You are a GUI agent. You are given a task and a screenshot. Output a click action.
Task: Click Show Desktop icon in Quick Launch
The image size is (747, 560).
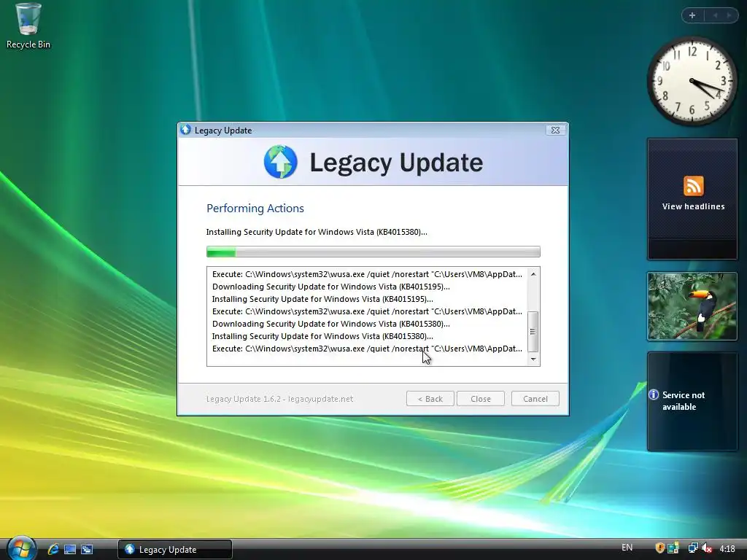[x=70, y=549]
